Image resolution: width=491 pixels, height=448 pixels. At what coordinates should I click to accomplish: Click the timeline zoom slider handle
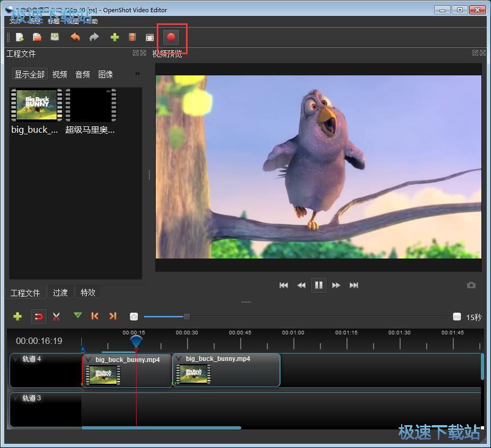point(187,316)
